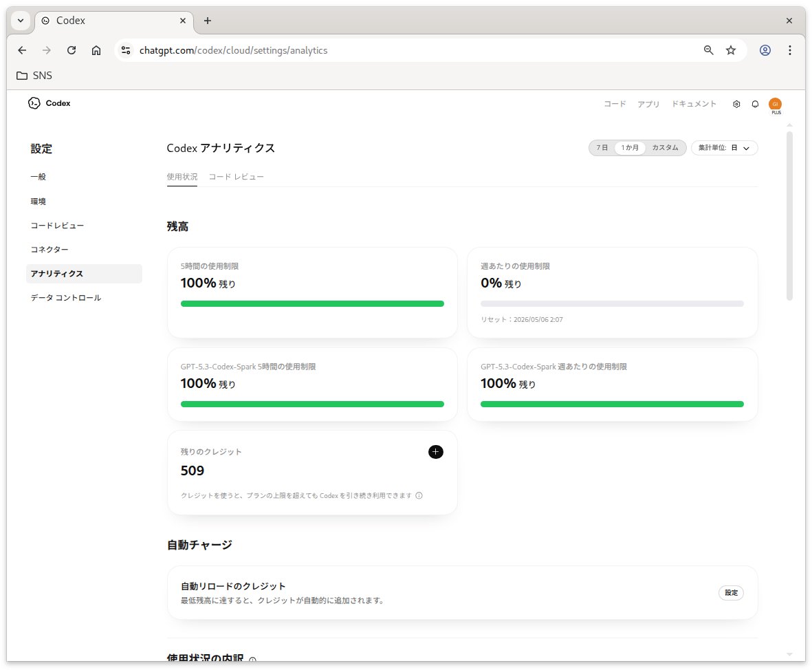812x670 pixels.
Task: Open 一般 settings in sidebar
Action: pyautogui.click(x=39, y=177)
